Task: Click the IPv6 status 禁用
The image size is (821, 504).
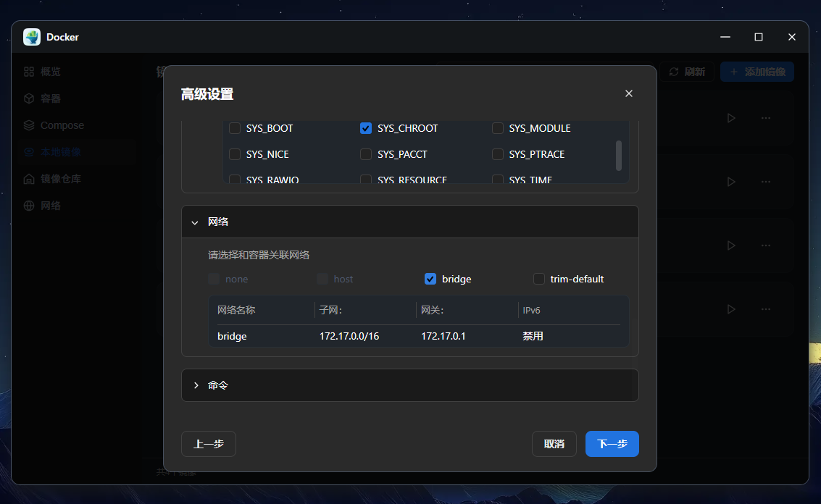Action: [x=533, y=336]
